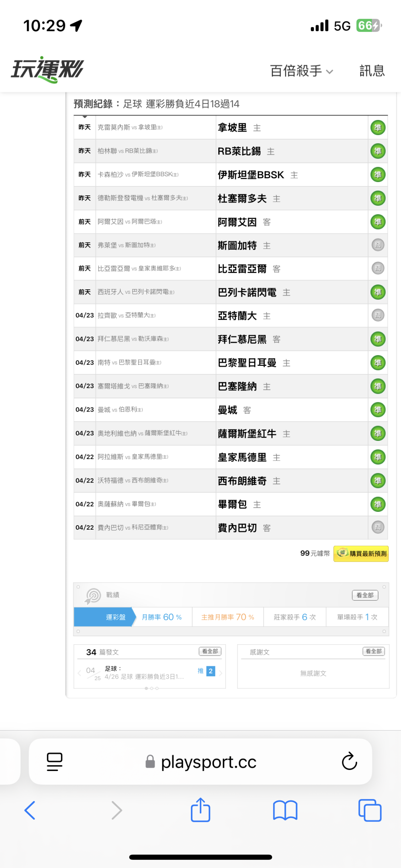Open 看全部 for 感謝文 section
The image size is (401, 868).
(374, 651)
